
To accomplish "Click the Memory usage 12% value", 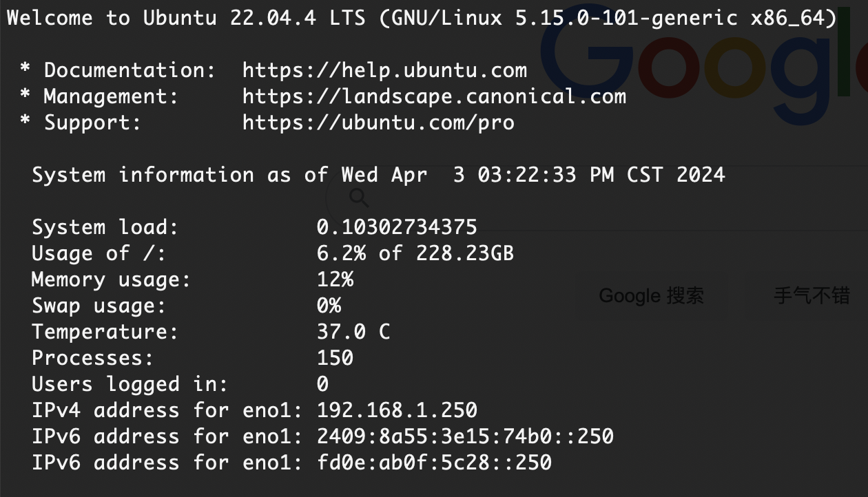I will [x=335, y=279].
